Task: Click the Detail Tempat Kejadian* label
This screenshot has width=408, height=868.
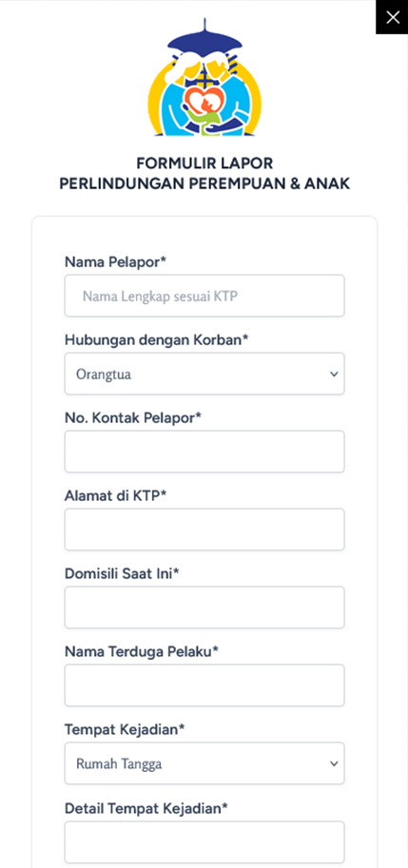Action: tap(146, 808)
